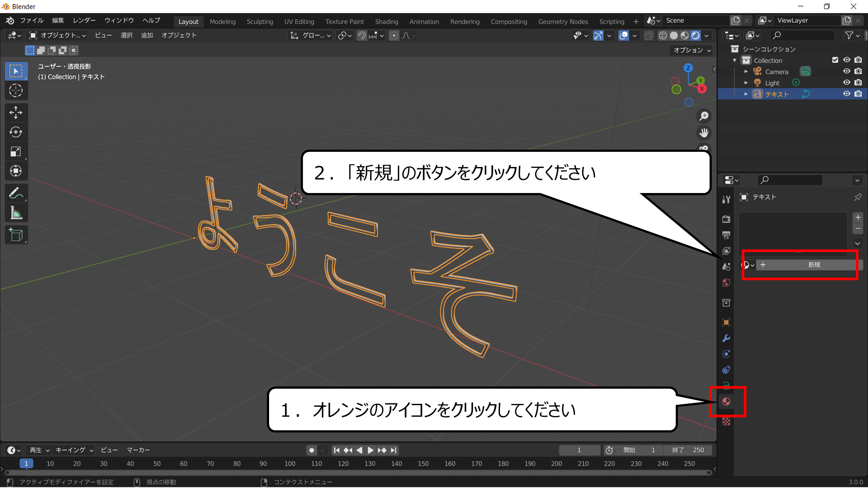Open the Material properties tab icon
The height and width of the screenshot is (488, 868).
(726, 402)
